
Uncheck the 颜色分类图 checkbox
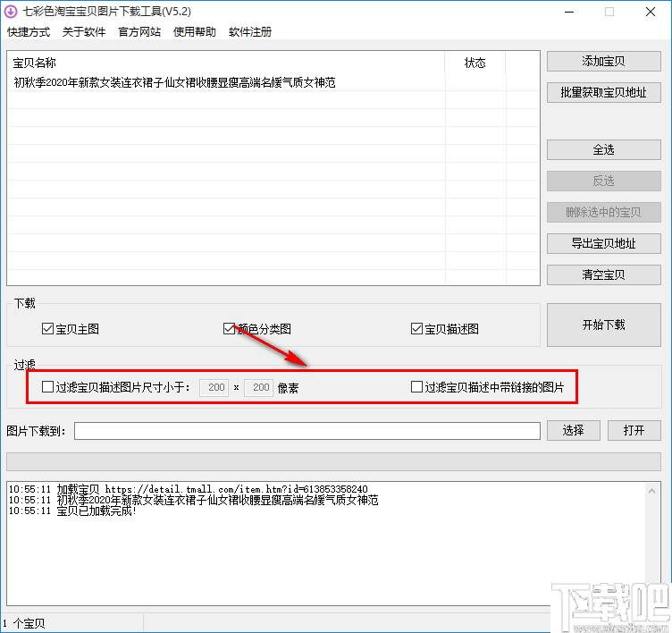229,329
